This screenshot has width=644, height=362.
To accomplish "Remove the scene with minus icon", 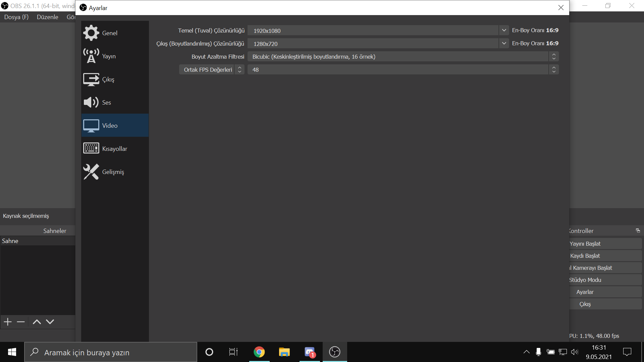I will [21, 322].
